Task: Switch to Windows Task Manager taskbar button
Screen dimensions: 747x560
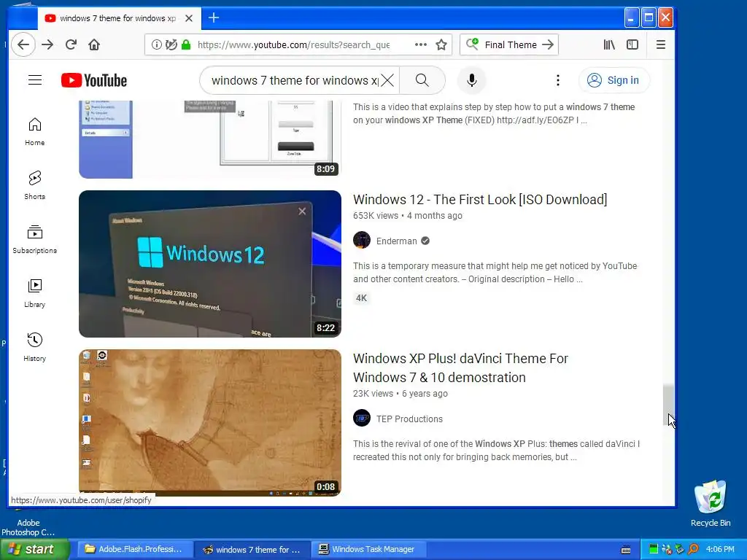Action: click(x=368, y=550)
